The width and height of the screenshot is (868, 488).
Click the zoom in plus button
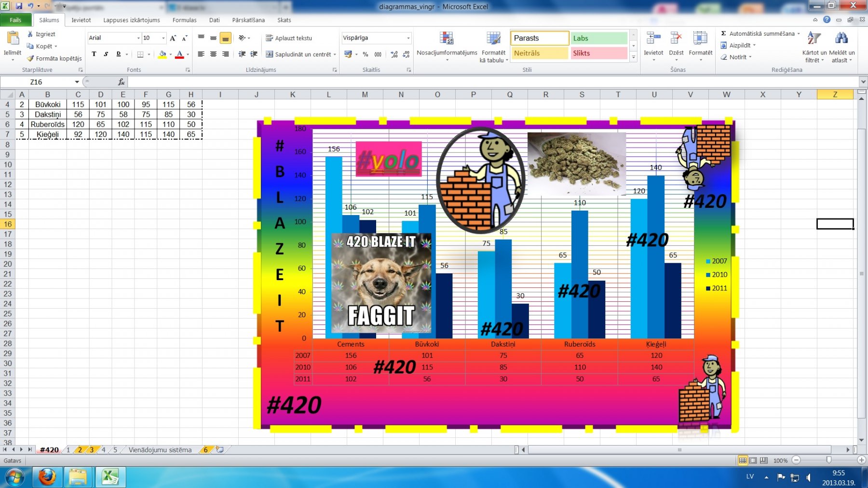tap(861, 461)
